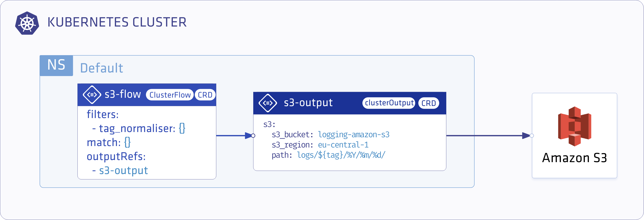Image resolution: width=644 pixels, height=220 pixels.
Task: Click the clusterOutput badge
Action: point(389,103)
